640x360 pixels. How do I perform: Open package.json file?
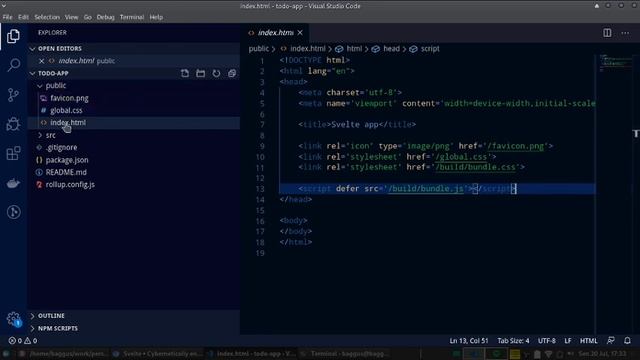[x=67, y=160]
